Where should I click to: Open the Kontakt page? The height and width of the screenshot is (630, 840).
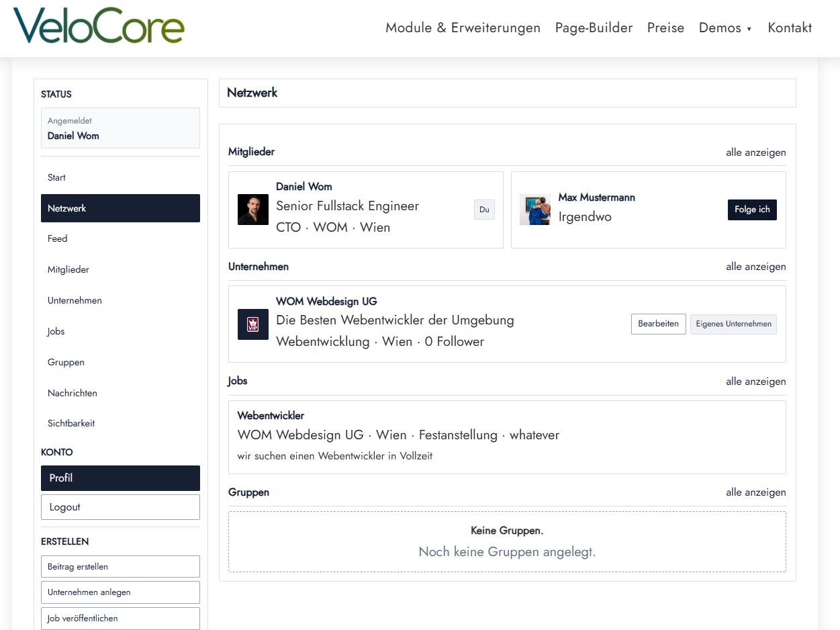tap(790, 28)
